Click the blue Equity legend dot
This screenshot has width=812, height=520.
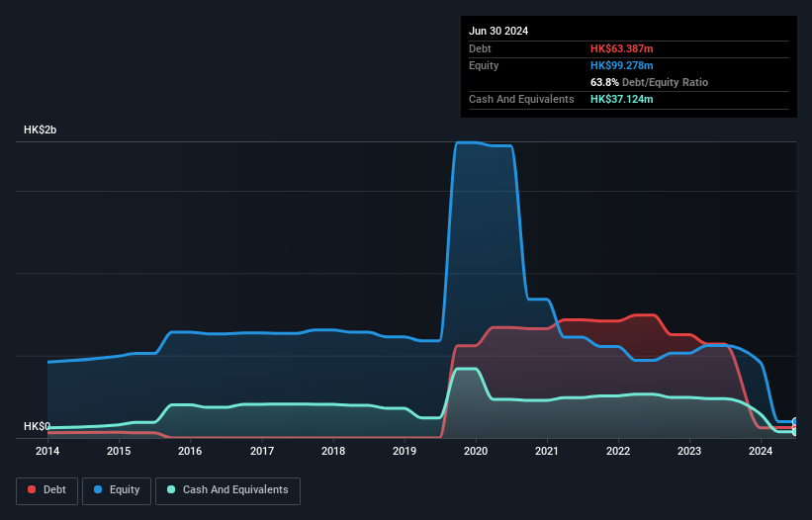[x=98, y=489]
